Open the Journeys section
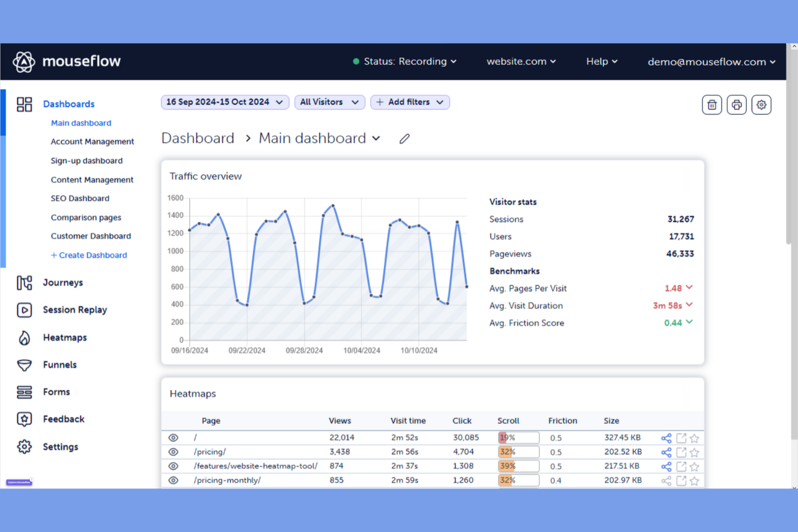Viewport: 798px width, 532px height. pos(63,282)
